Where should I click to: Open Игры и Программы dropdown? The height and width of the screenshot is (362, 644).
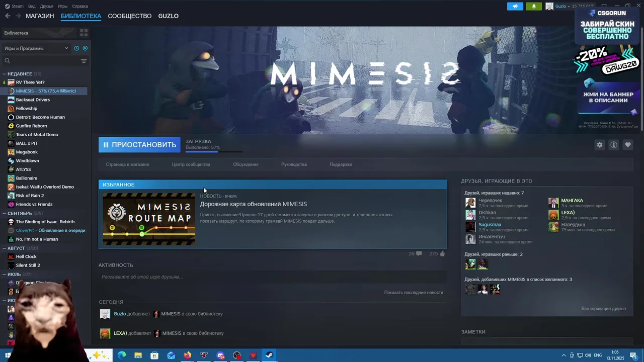pos(36,48)
